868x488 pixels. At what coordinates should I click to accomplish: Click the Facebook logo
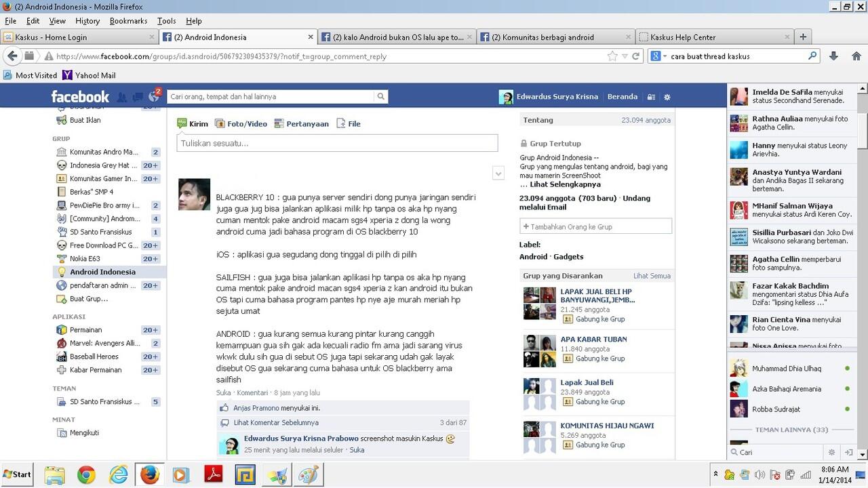[80, 97]
